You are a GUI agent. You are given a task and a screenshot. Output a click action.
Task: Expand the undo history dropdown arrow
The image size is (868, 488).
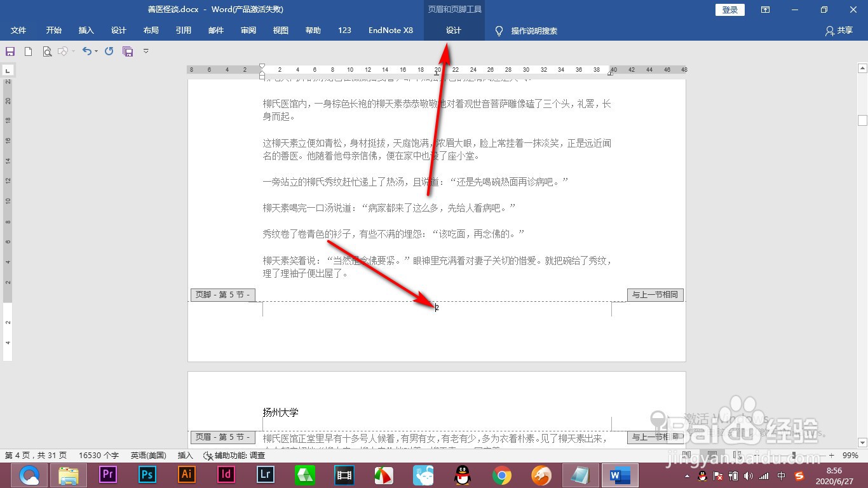[97, 51]
